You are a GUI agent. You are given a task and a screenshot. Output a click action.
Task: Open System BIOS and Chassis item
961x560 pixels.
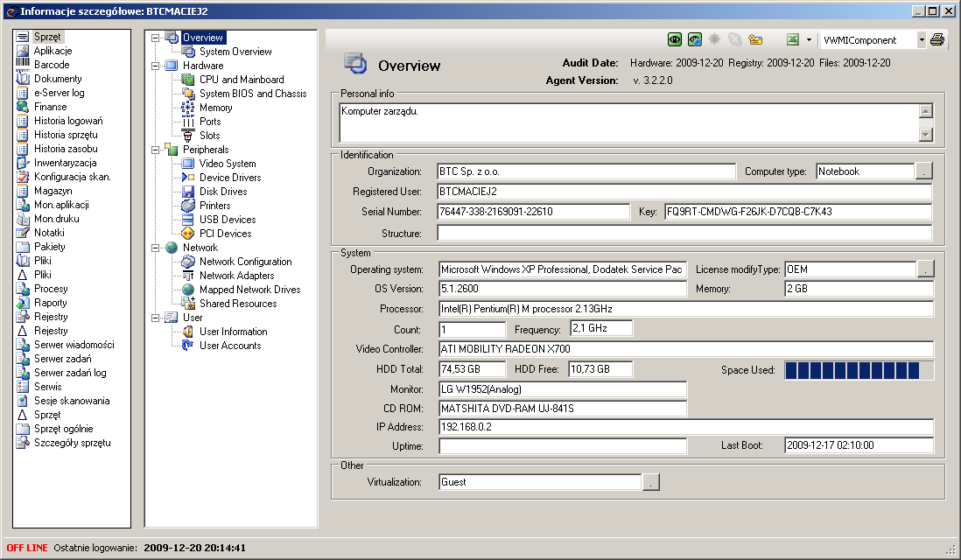click(x=253, y=94)
